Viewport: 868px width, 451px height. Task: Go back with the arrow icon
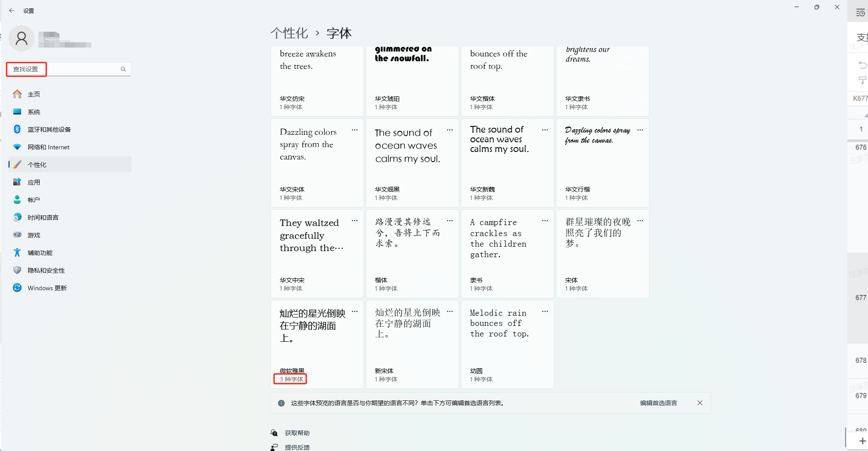(x=12, y=11)
